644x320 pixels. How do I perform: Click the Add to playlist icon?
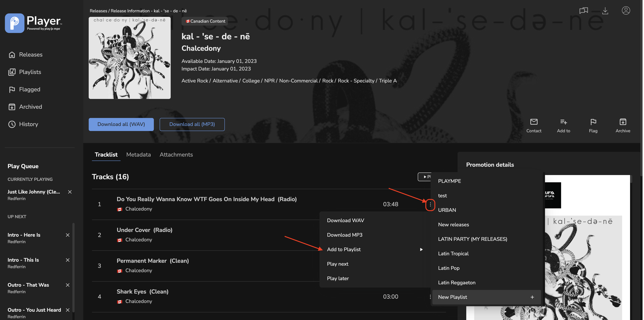point(563,122)
